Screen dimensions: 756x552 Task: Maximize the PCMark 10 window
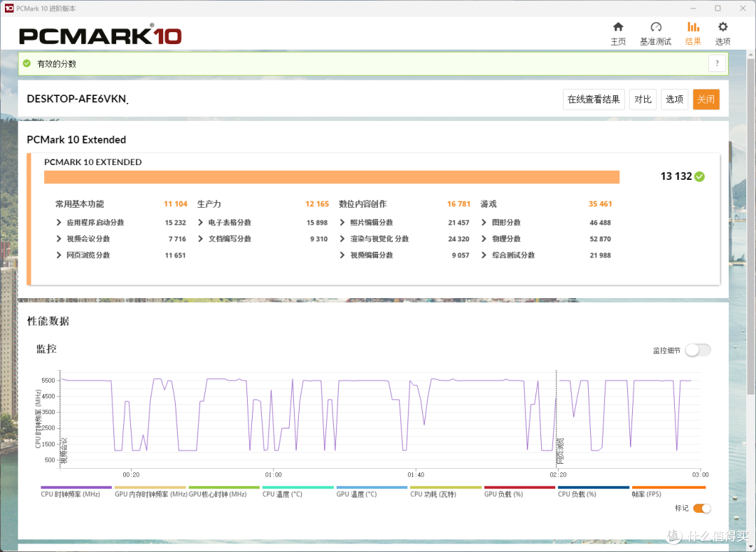pyautogui.click(x=718, y=8)
